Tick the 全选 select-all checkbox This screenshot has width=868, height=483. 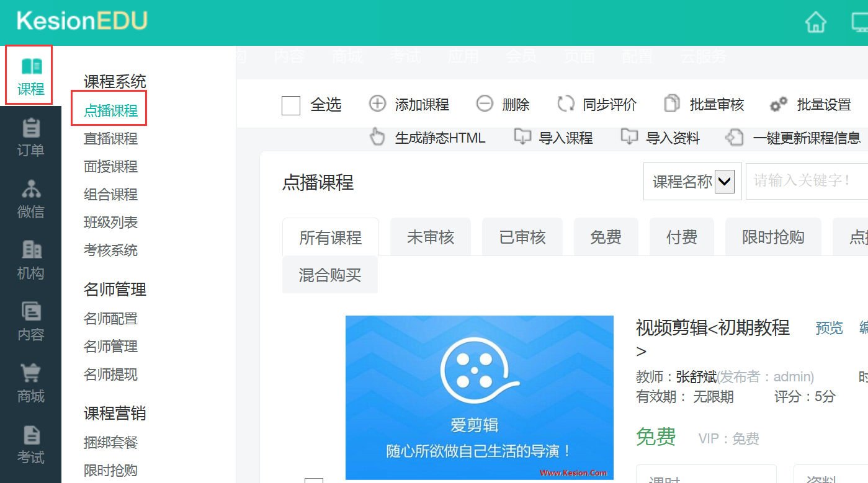click(x=291, y=105)
